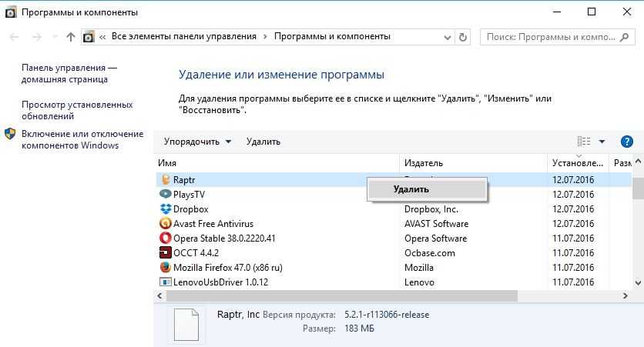The width and height of the screenshot is (644, 347).
Task: Click Все элементы панели управления breadcrumb
Action: [184, 36]
